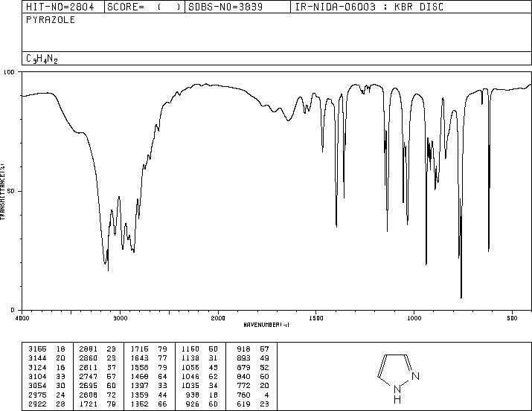Viewport: 532px width, 411px height.
Task: Click the pyrazole structure drawing
Action: 399,378
